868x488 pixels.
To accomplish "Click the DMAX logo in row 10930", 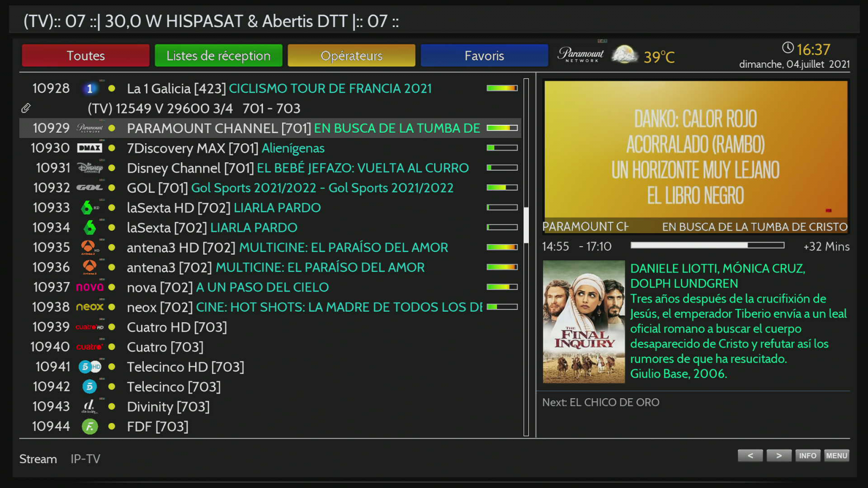I will pyautogui.click(x=90, y=148).
